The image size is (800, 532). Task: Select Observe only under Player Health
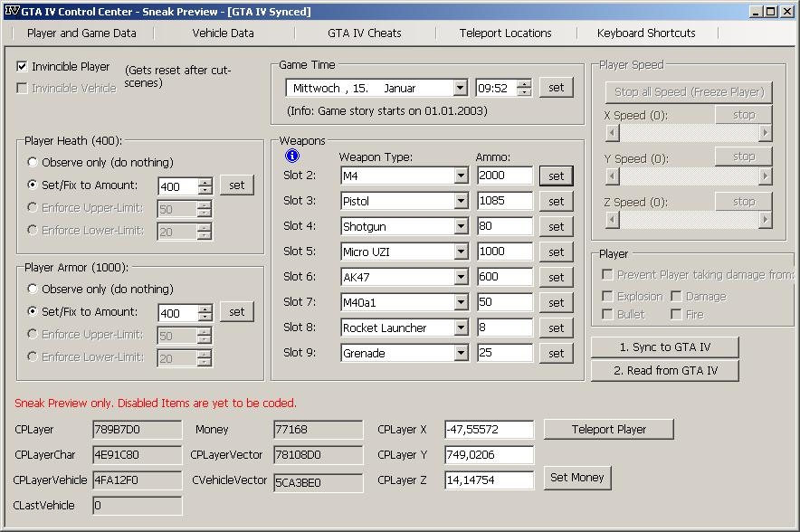(x=33, y=162)
